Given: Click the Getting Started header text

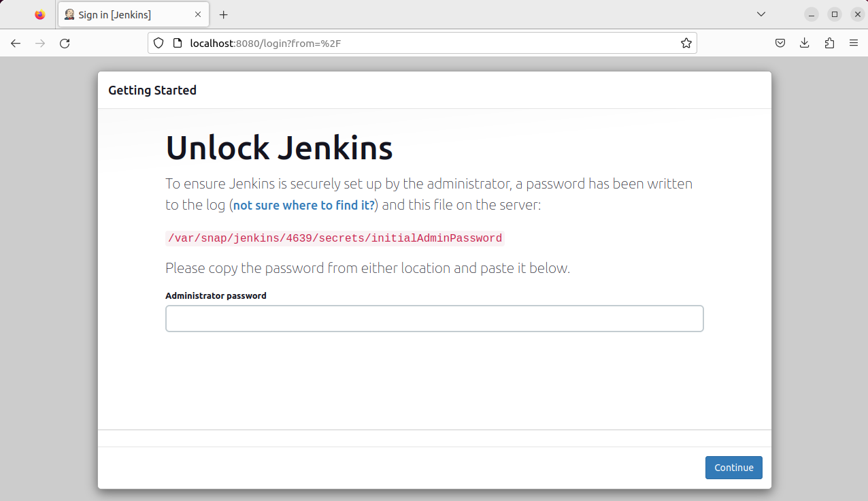Looking at the screenshot, I should (x=152, y=90).
